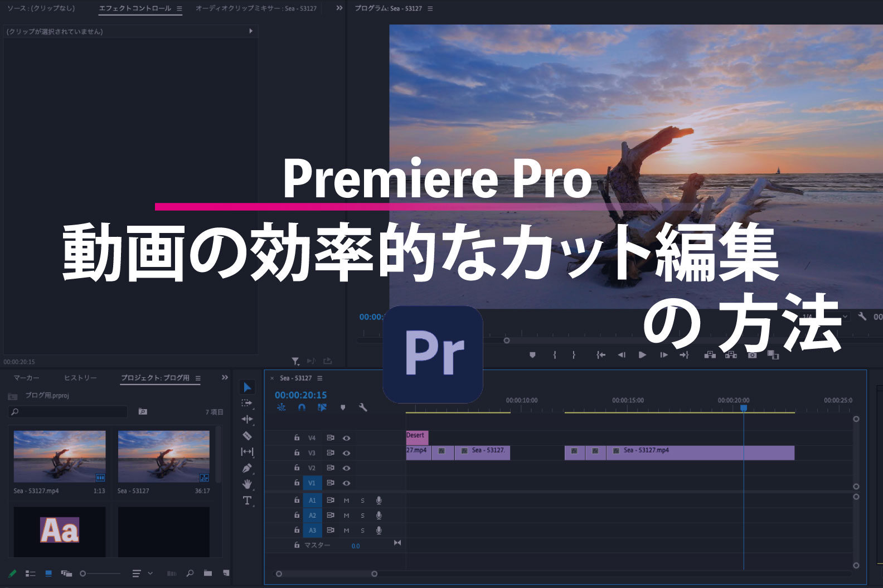Select the Razor tool

247,435
